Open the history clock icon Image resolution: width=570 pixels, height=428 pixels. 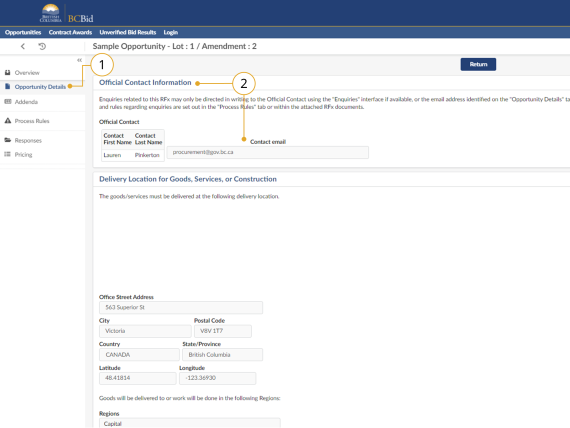42,46
